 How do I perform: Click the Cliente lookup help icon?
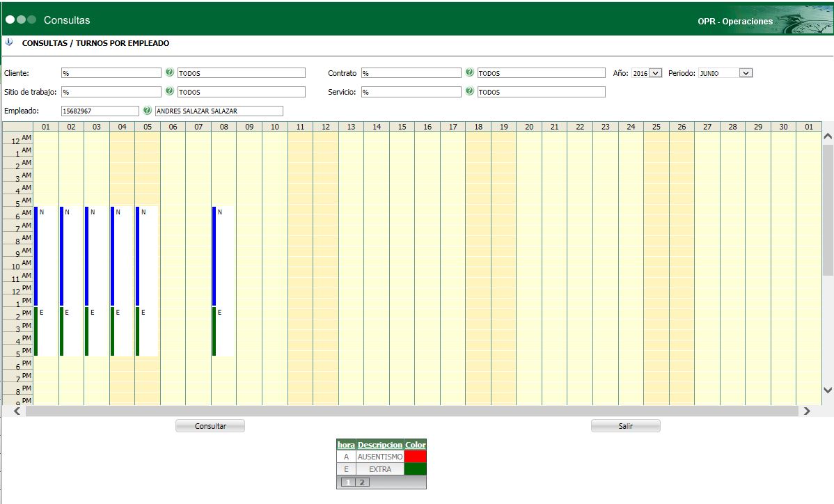coord(170,72)
